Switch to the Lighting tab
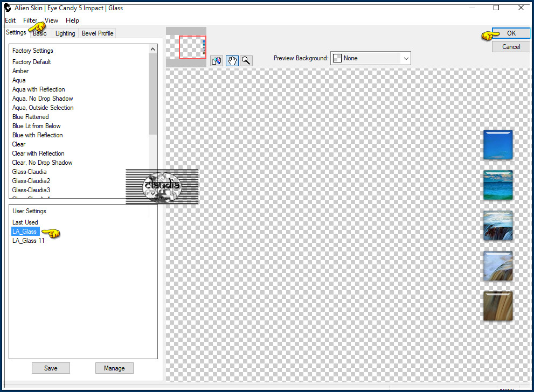 coord(65,33)
